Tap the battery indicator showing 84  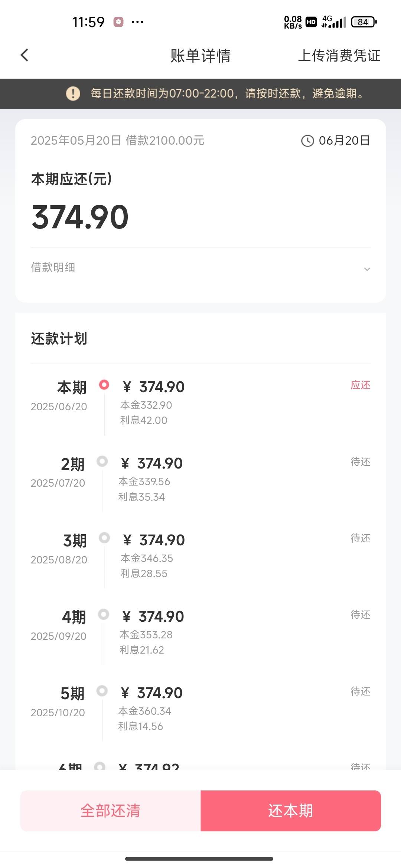tap(364, 22)
